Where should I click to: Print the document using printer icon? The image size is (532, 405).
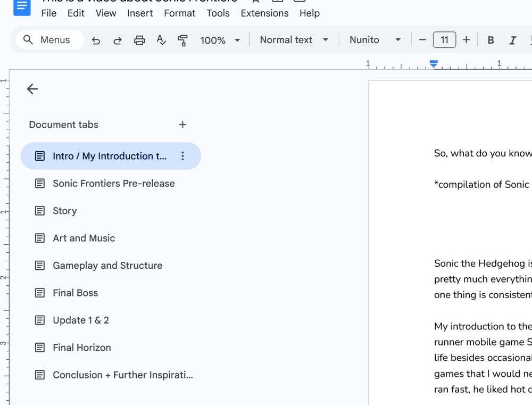(x=139, y=40)
